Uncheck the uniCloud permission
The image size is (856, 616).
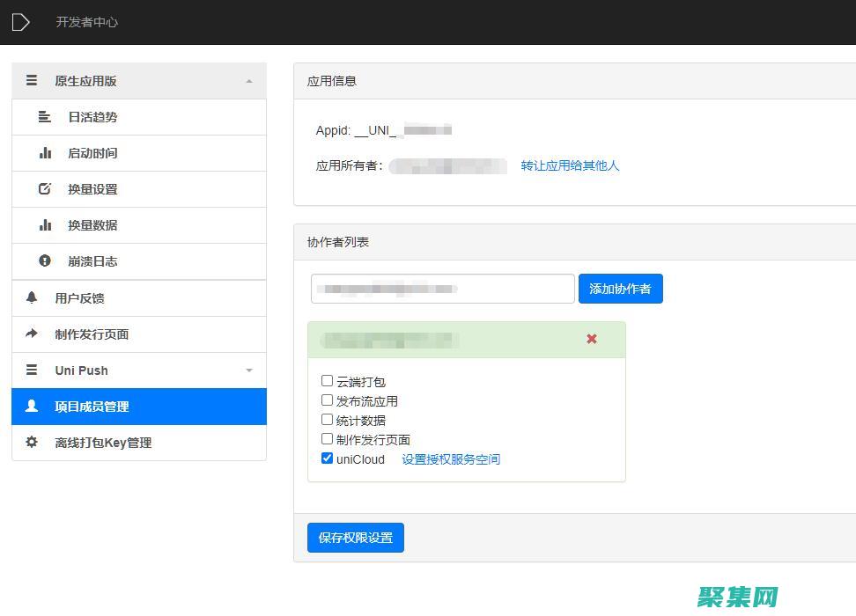327,458
